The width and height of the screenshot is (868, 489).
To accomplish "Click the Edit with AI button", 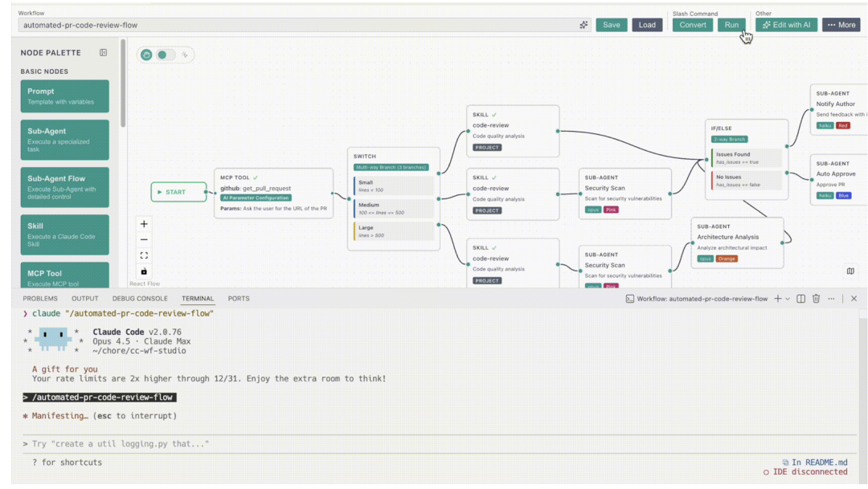I will coord(786,25).
